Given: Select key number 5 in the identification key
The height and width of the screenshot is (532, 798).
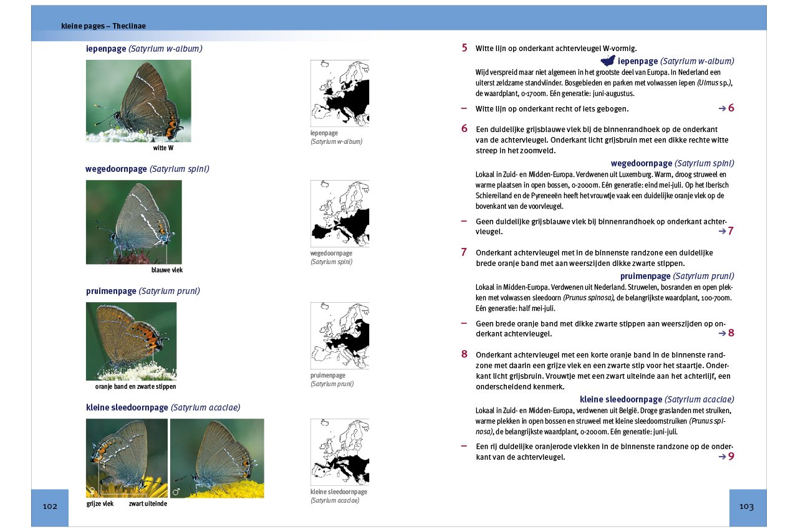Looking at the screenshot, I should pyautogui.click(x=464, y=48).
